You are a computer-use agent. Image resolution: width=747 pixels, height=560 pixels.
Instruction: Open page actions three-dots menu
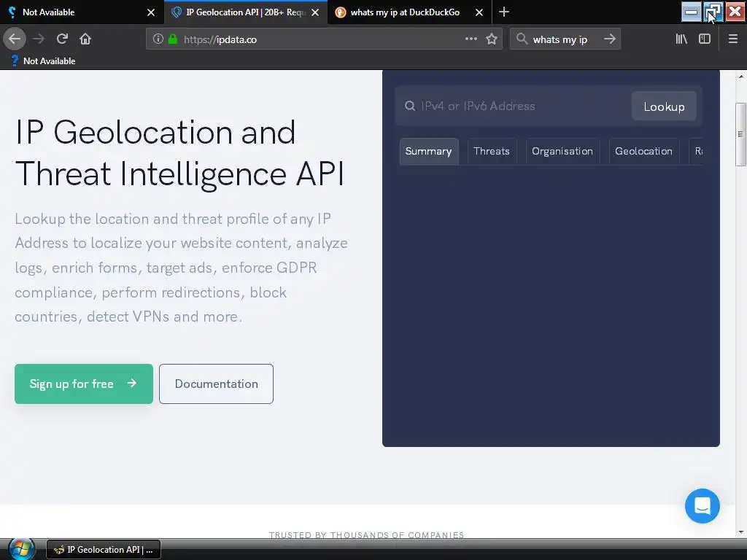(471, 39)
